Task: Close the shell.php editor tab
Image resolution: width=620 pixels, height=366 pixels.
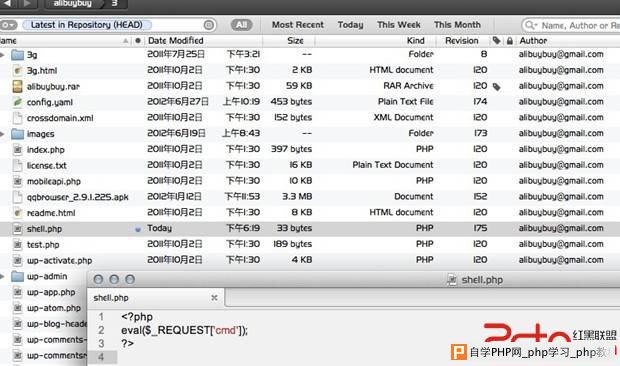Action: (x=214, y=298)
